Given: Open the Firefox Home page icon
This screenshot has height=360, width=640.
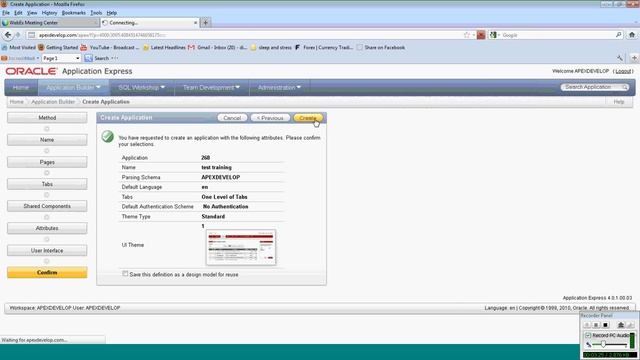Looking at the screenshot, I should pos(632,35).
